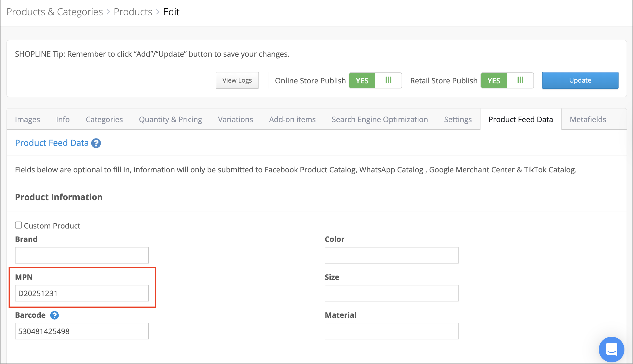Viewport: 633px width, 364px height.
Task: Go to Products & Categories breadcrumb
Action: click(55, 12)
